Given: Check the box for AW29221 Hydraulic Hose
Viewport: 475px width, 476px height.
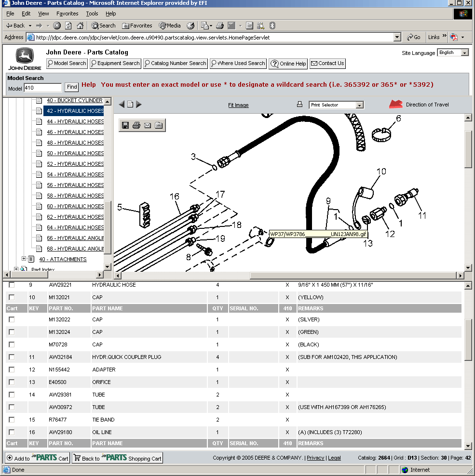Looking at the screenshot, I should click(x=12, y=285).
